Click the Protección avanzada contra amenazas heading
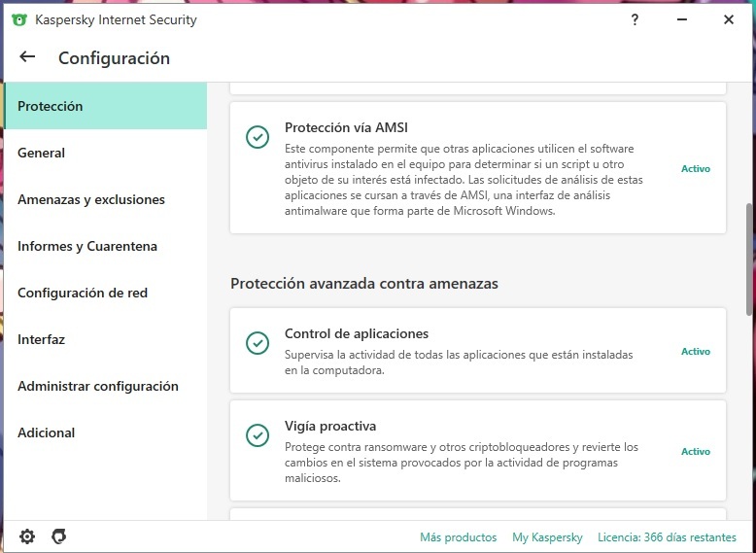Screen dimensions: 756x553 pos(364,283)
